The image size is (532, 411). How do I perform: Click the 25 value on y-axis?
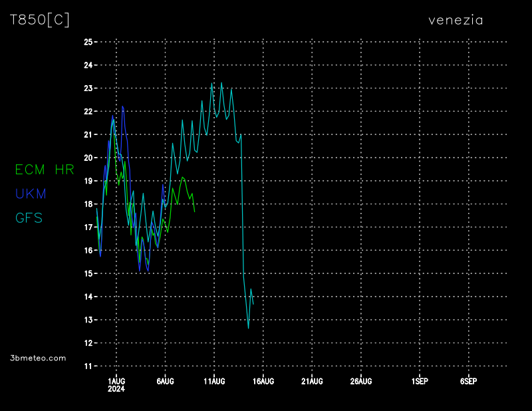coord(88,42)
